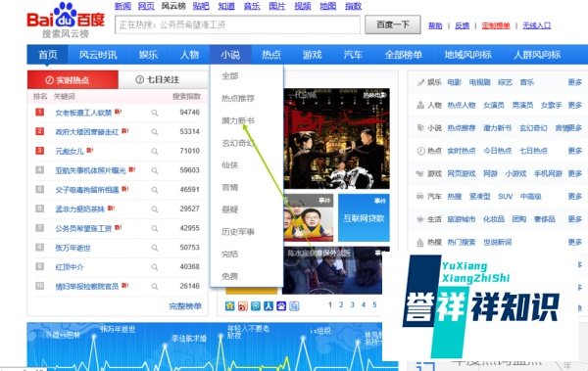The width and height of the screenshot is (588, 371).
Task: Open 网页游戏 in the 游戏 category row
Action: click(x=462, y=173)
